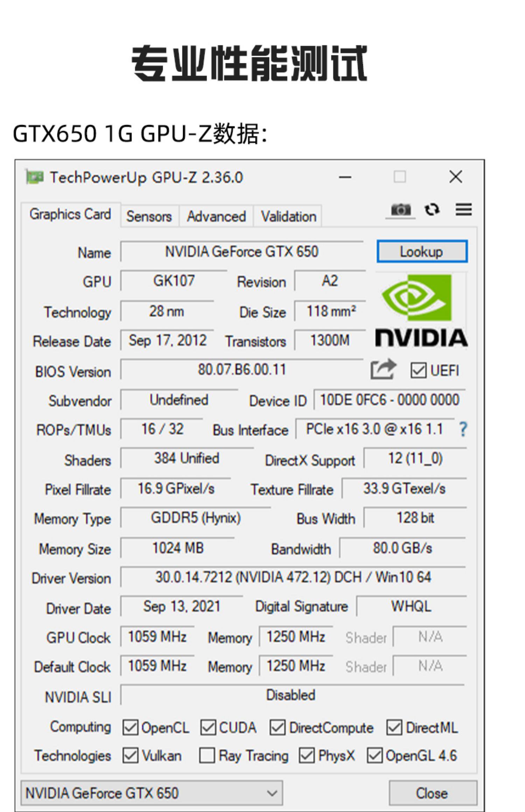
Task: Click the Texture Fillrate field 33.9 GTexel/s
Action: 404,488
